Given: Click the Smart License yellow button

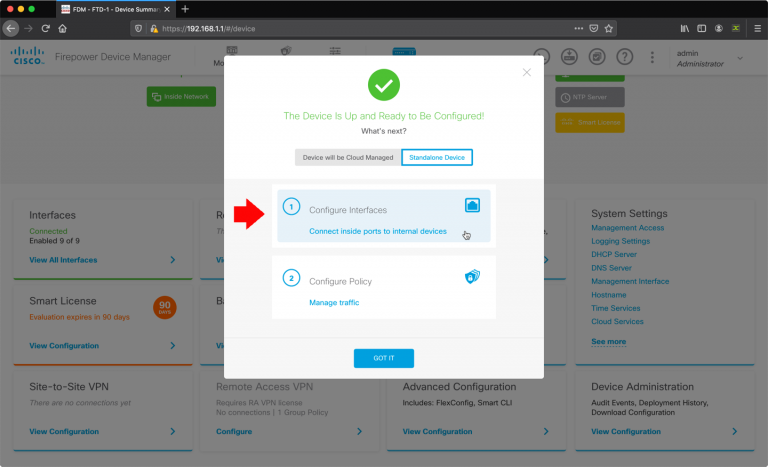Looking at the screenshot, I should point(590,123).
